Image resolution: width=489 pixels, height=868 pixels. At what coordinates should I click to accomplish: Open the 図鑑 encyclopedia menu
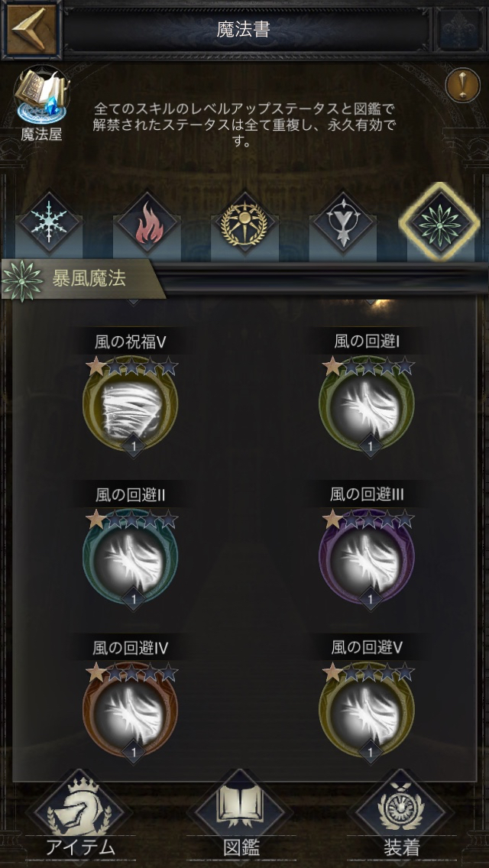coord(241,817)
